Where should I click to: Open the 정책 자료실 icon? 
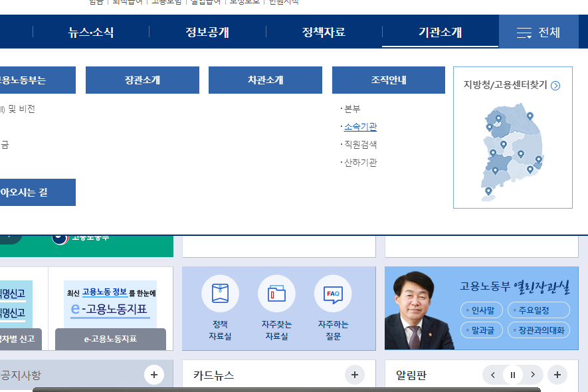click(220, 294)
